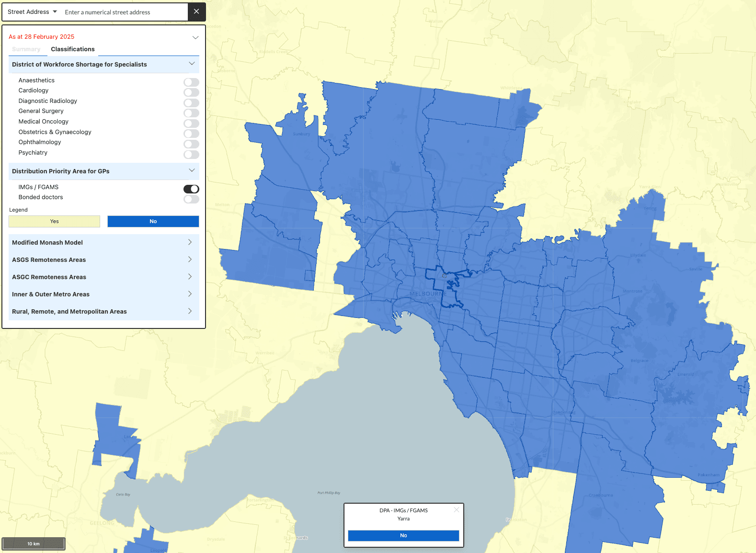The image size is (756, 553).
Task: Enable the Anaesthetics layer toggle
Action: (x=191, y=82)
